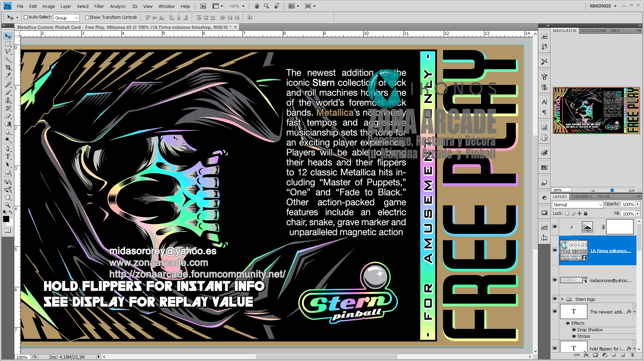
Task: Select the Clone Stamp tool
Action: pos(8,100)
